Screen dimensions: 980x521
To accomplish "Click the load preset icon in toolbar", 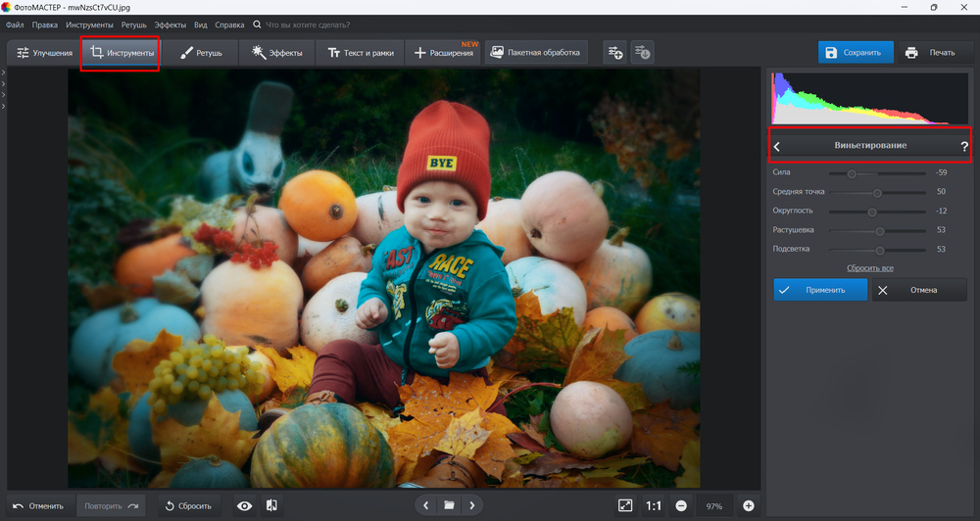I will click(x=643, y=52).
